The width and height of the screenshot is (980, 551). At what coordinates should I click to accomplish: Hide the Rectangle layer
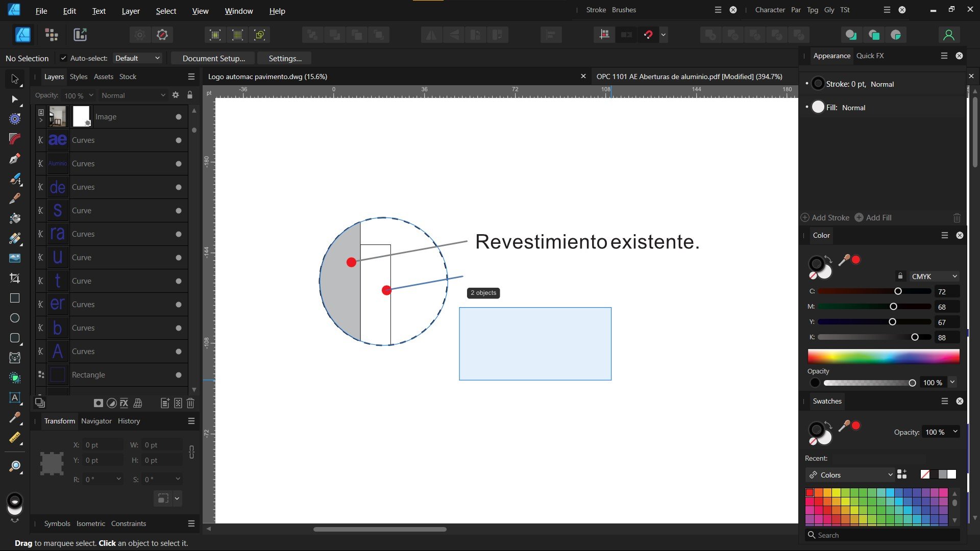click(x=179, y=375)
